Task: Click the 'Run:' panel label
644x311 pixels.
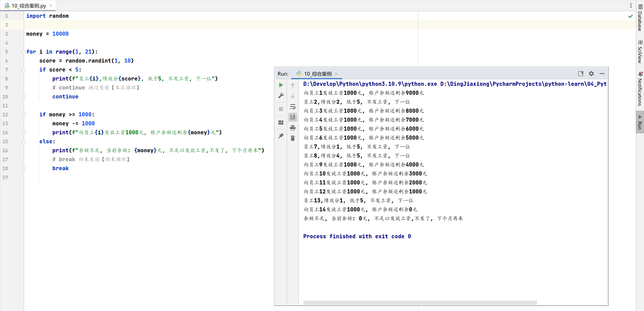Action: tap(283, 74)
